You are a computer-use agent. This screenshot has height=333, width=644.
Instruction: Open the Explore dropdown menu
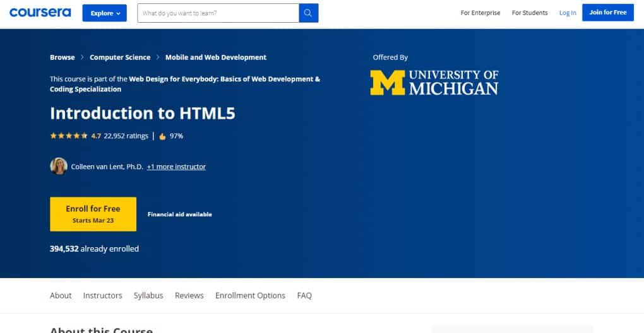[105, 13]
